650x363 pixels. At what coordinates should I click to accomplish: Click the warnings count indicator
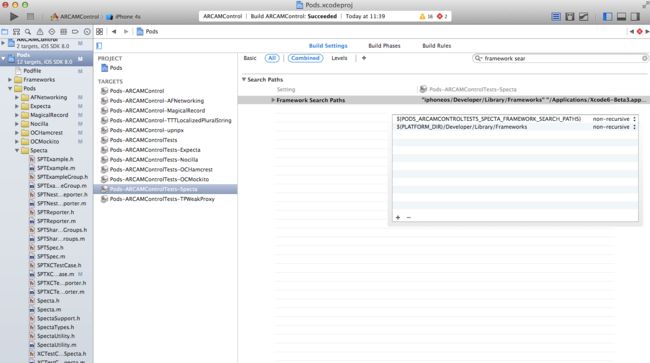426,16
